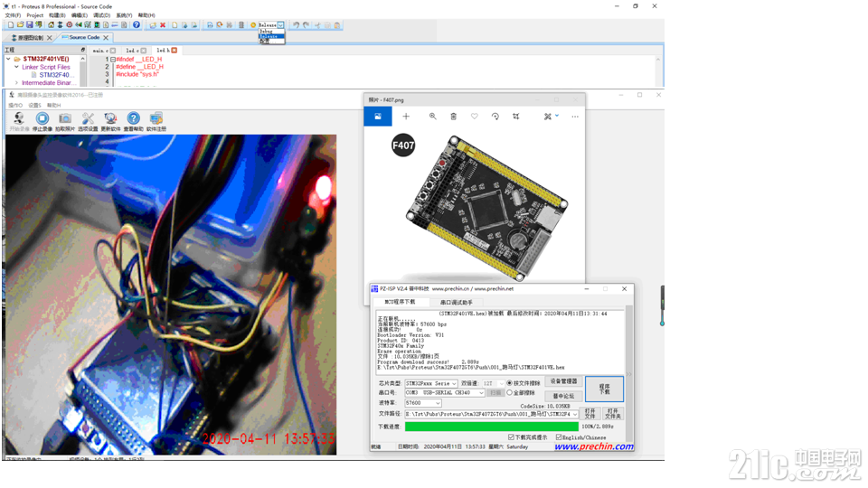The image size is (868, 488).
Task: Select the 全部擦除 radio button
Action: click(509, 393)
